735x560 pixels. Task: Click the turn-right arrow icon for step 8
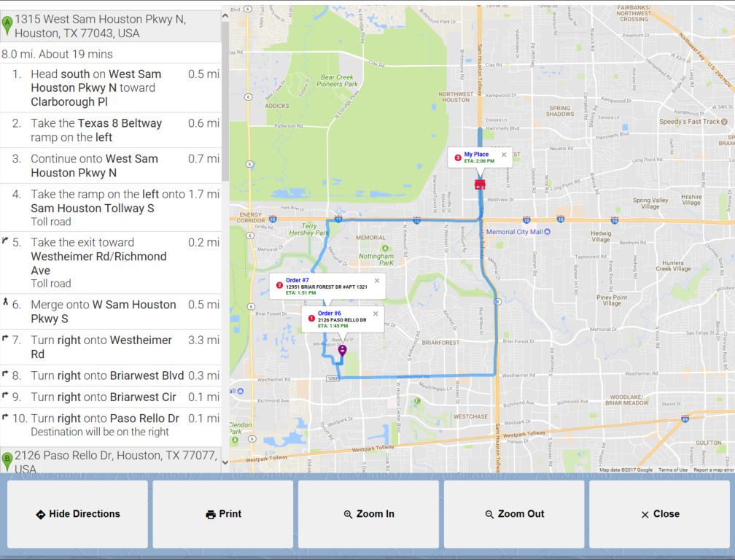tap(5, 373)
